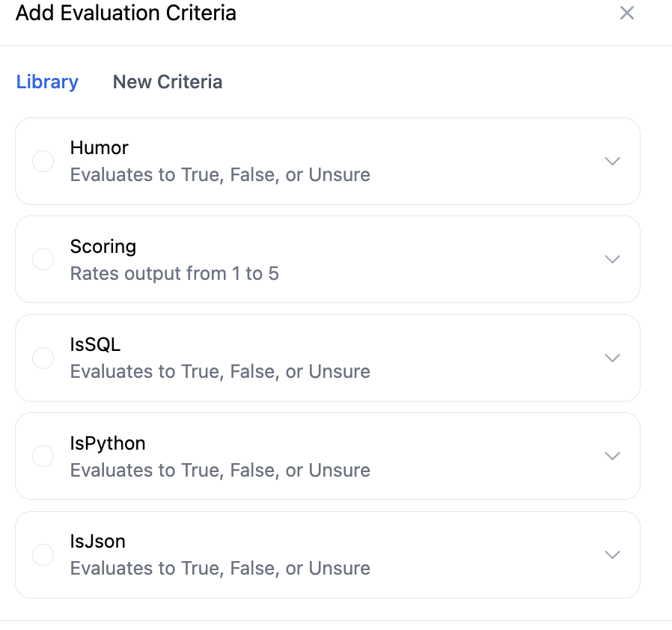Open the New Criteria tab
This screenshot has height=630, width=672.
coord(168,82)
